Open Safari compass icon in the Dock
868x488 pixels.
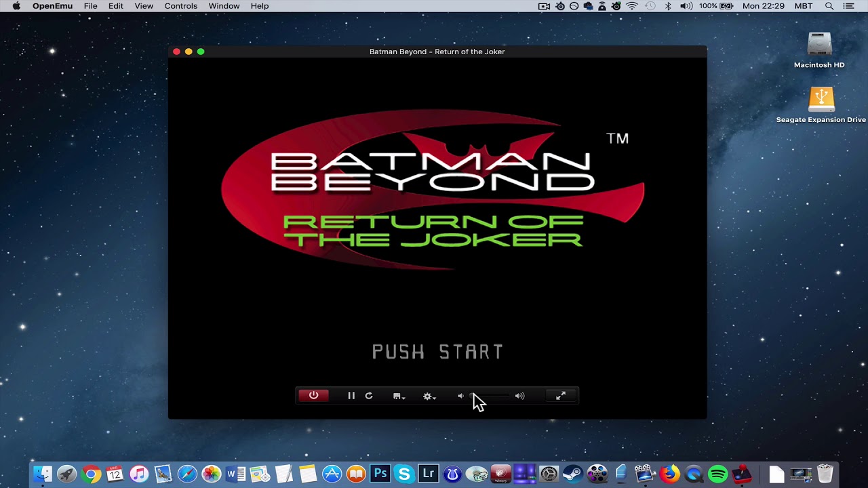(187, 474)
